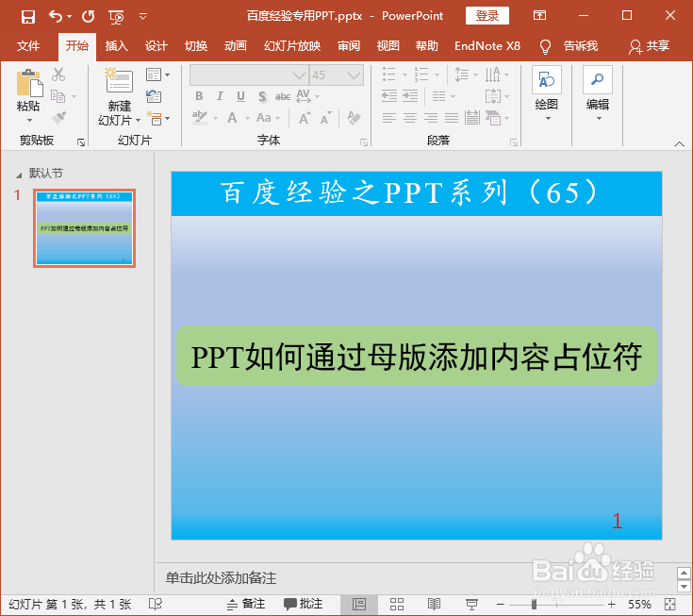Click Clear All Formatting eraser icon
The width and height of the screenshot is (693, 616).
click(x=354, y=118)
